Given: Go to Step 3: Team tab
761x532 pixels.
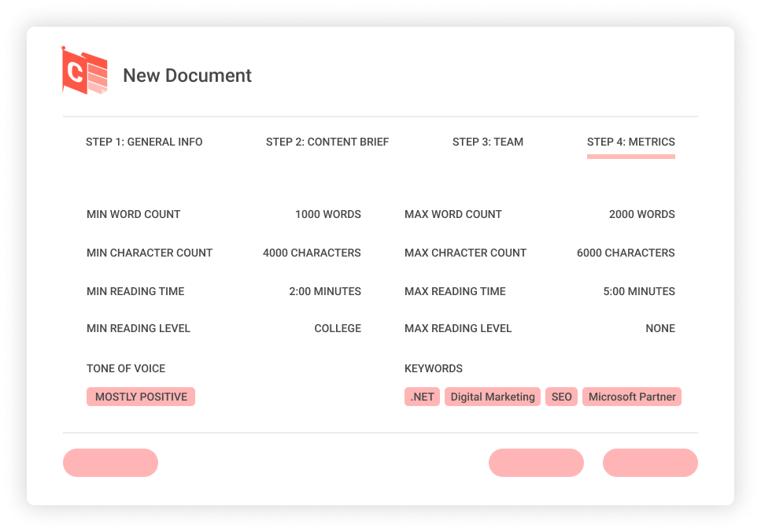Looking at the screenshot, I should [x=488, y=142].
